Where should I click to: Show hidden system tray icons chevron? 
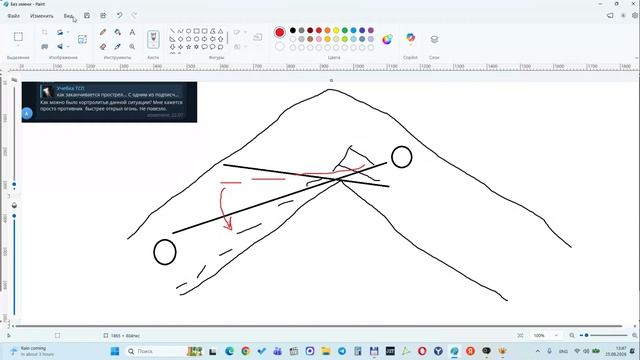pos(538,351)
